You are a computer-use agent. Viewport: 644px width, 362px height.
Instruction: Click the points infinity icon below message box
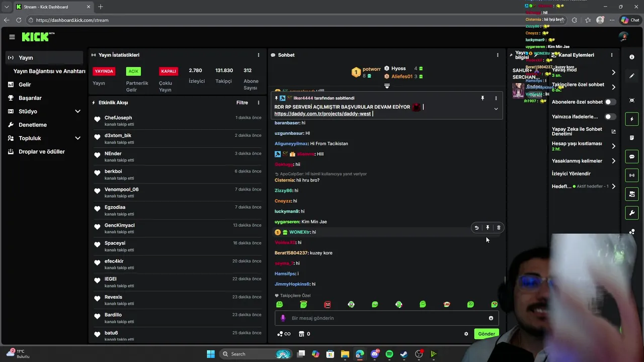tap(284, 334)
